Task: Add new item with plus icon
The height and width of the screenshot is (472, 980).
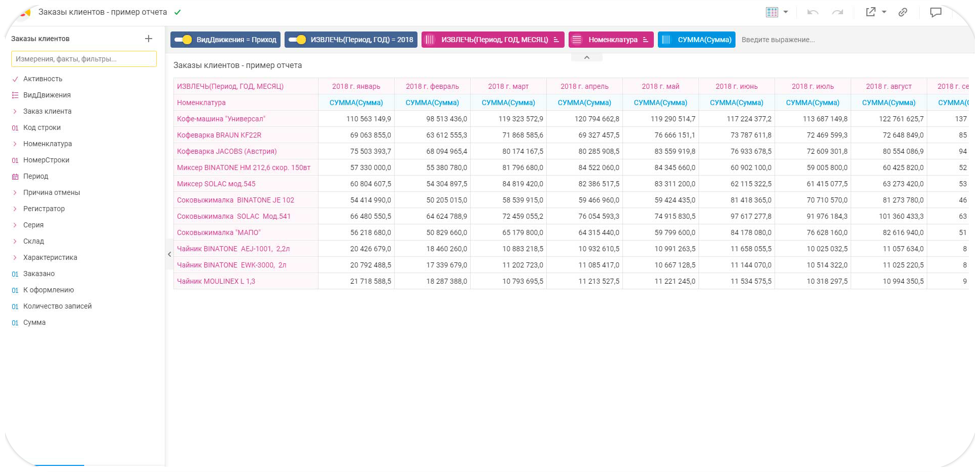Action: (149, 39)
